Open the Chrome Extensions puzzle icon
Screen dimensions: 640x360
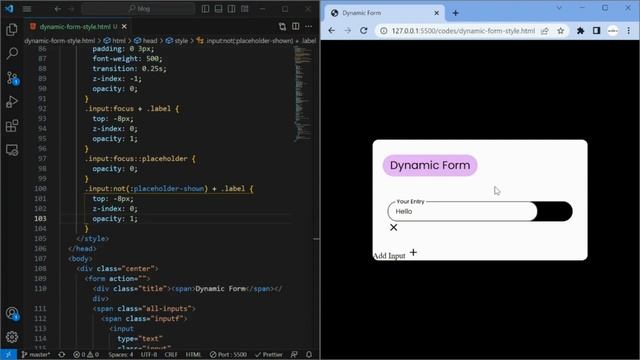coord(580,31)
